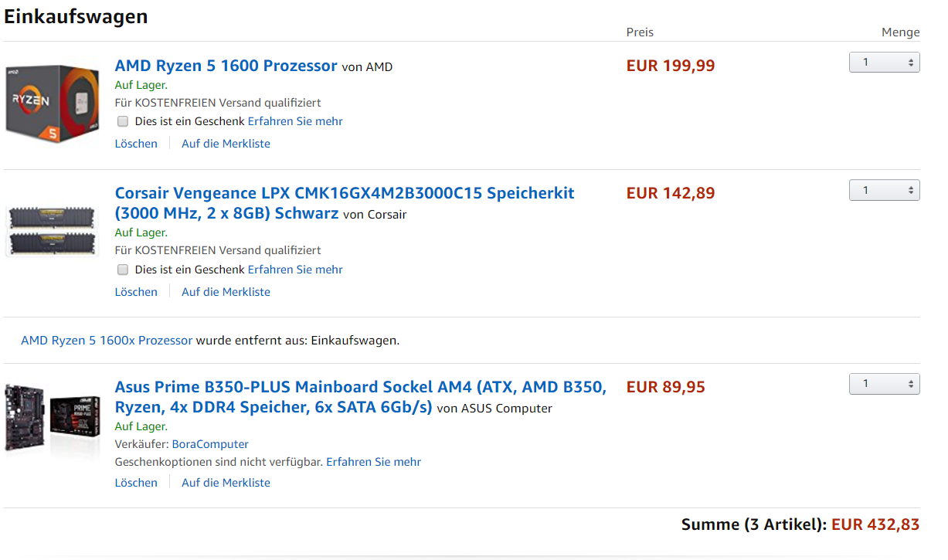Tick the gift checkbox for Corsair Vengeance

click(x=123, y=270)
